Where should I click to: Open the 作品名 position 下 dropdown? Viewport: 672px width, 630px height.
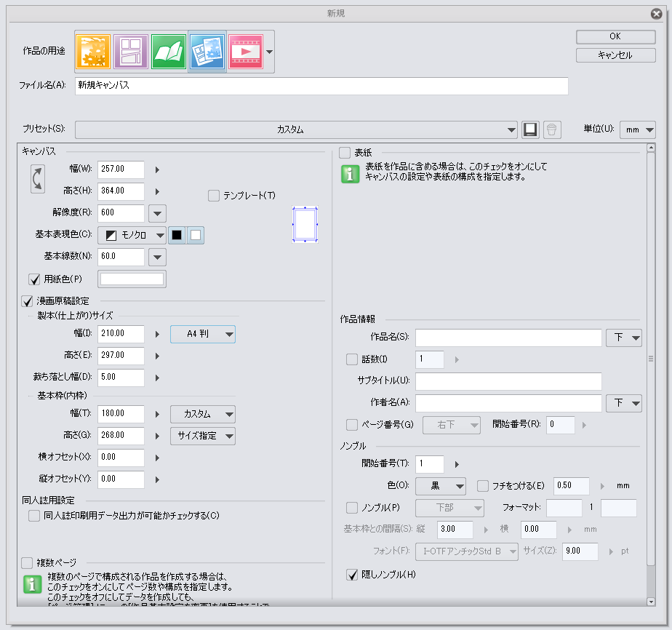624,338
